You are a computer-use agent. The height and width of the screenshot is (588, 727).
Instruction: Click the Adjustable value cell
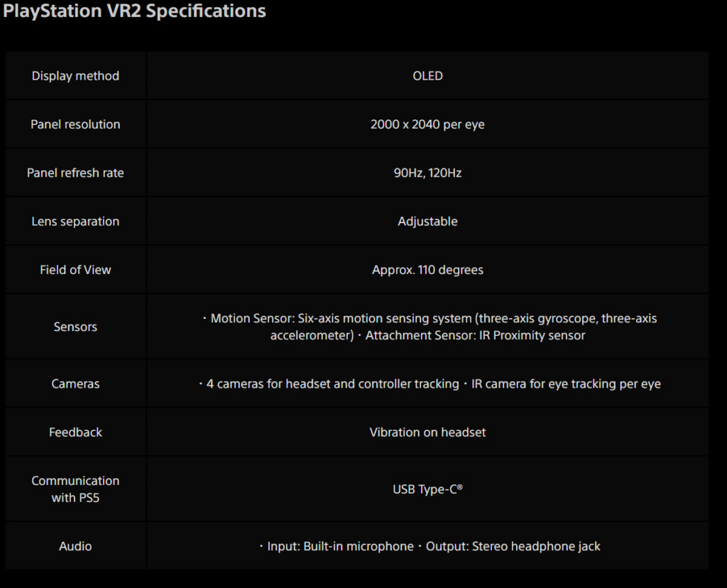click(427, 221)
